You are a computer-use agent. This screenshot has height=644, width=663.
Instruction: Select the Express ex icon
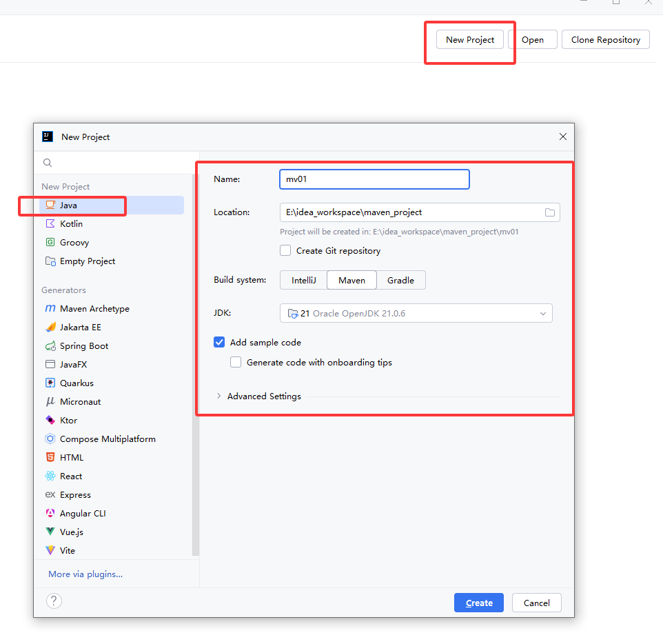point(50,494)
